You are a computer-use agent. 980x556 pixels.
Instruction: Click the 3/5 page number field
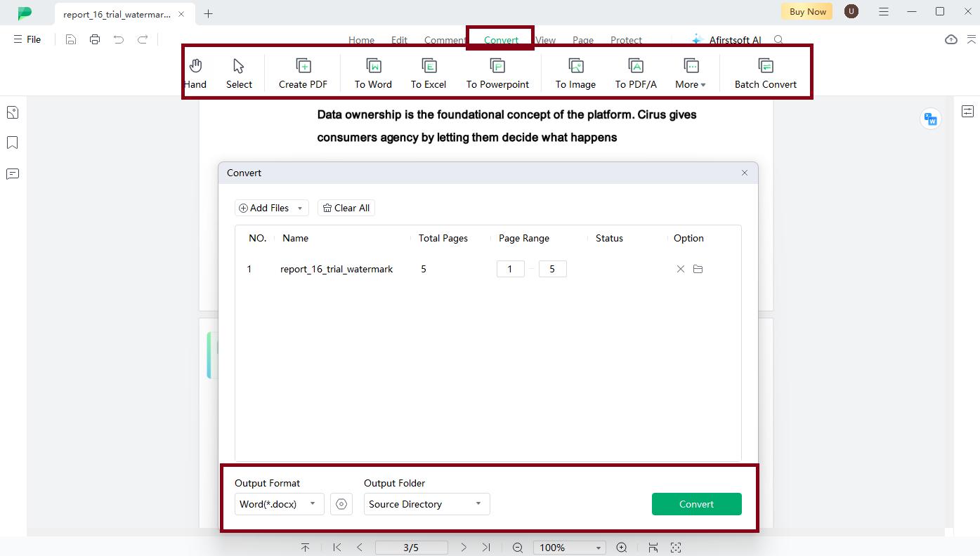click(412, 548)
